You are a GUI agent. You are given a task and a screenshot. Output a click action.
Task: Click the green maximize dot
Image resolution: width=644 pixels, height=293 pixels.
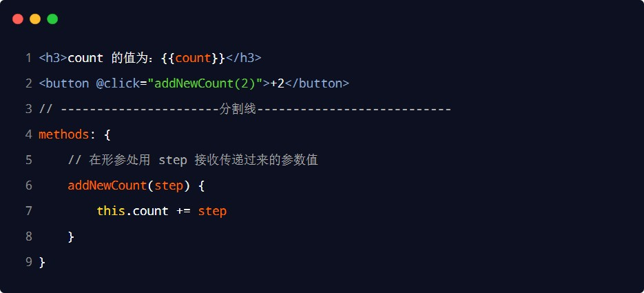click(52, 19)
